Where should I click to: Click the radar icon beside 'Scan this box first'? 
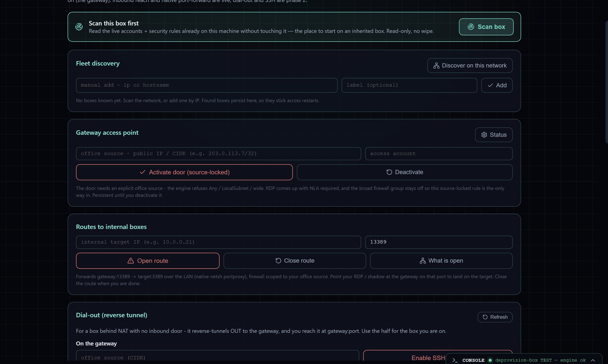click(x=79, y=27)
